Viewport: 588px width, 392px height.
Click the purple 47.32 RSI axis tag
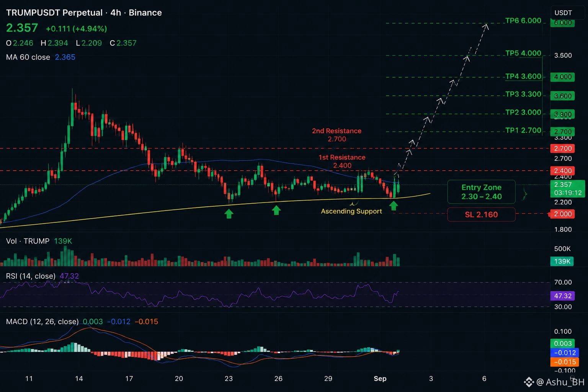(x=563, y=296)
